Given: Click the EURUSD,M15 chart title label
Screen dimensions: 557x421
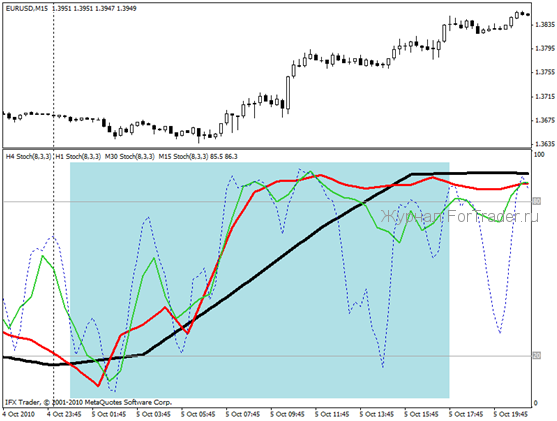Looking at the screenshot, I should click(27, 9).
